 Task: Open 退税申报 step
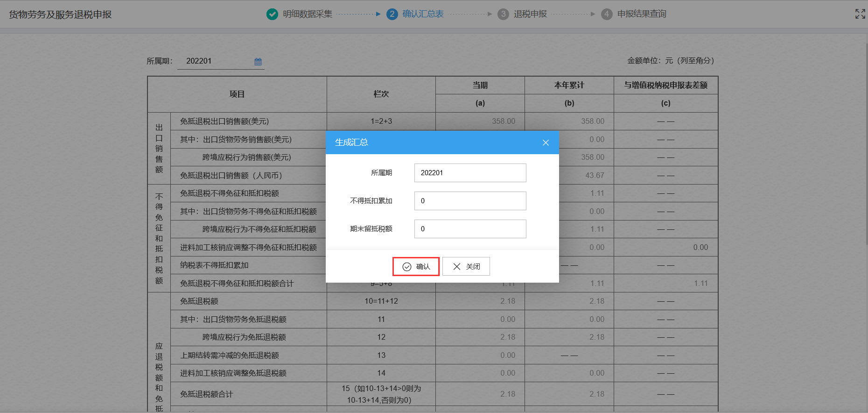click(x=530, y=14)
